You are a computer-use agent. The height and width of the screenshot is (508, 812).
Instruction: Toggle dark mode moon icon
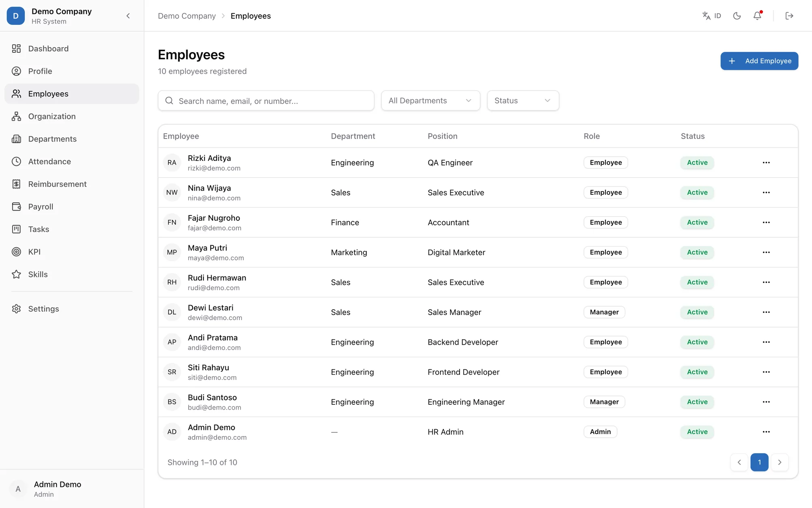click(737, 16)
